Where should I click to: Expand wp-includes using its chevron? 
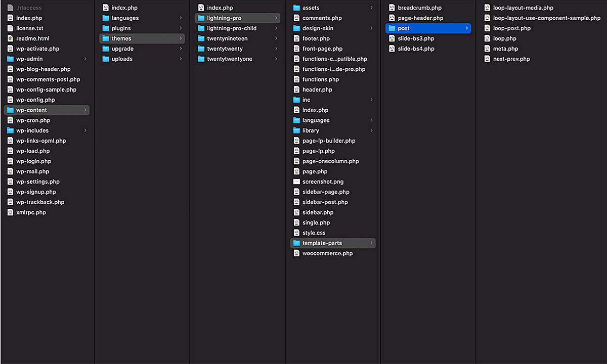[85, 130]
